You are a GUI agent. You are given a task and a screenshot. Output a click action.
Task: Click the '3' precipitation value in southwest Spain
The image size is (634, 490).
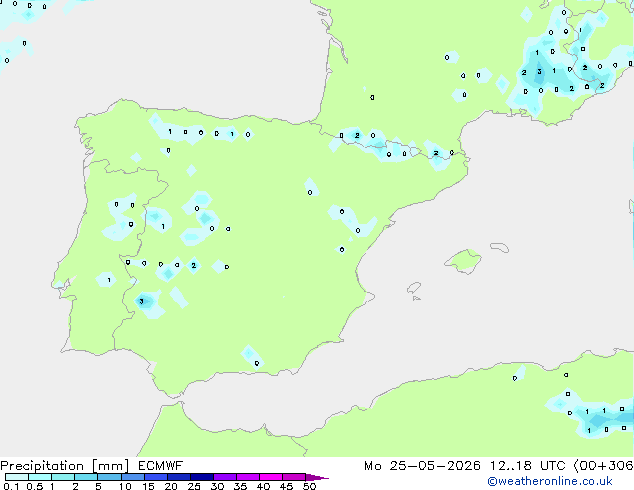coord(141,301)
